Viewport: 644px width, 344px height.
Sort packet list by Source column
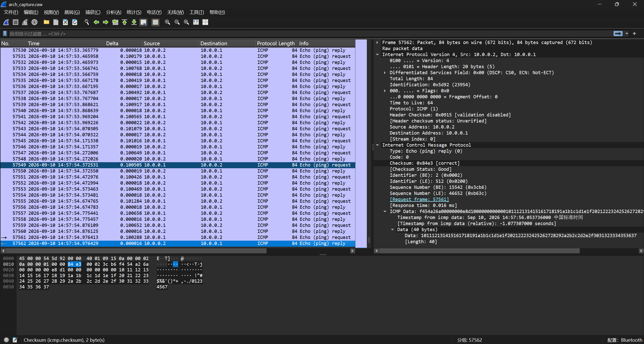click(171, 43)
